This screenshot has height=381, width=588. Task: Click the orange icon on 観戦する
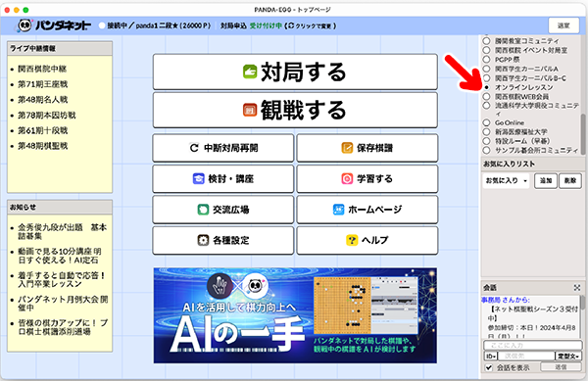pyautogui.click(x=250, y=110)
